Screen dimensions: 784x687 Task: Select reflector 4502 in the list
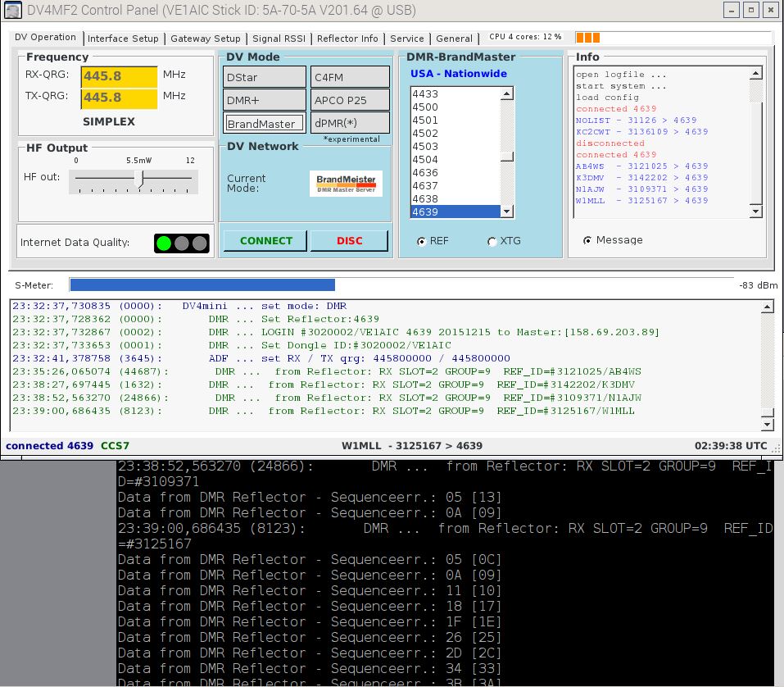[x=455, y=133]
